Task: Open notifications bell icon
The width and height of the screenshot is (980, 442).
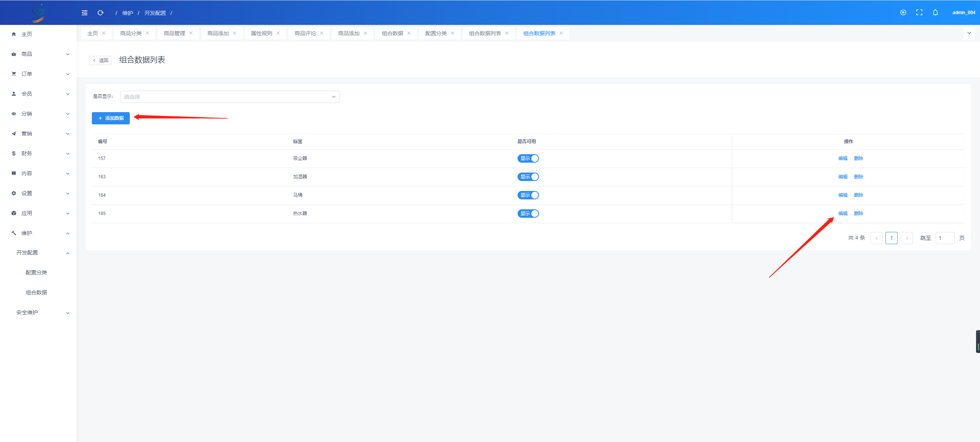Action: [x=935, y=12]
